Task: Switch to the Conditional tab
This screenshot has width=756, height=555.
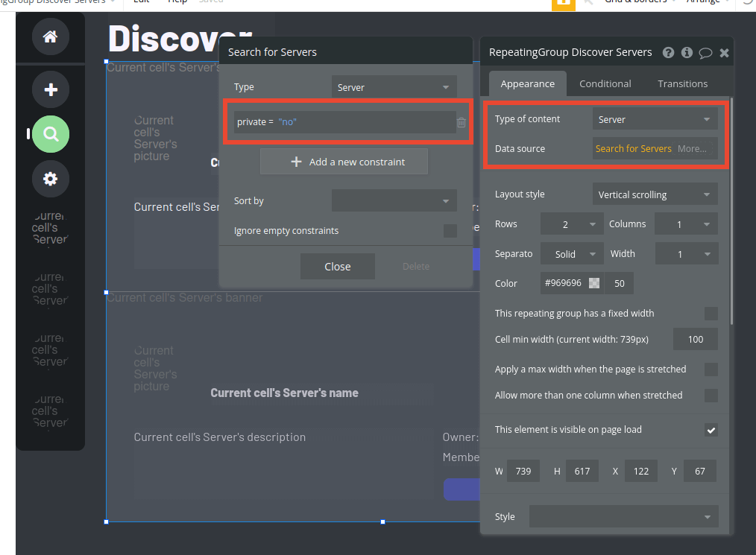Action: pyautogui.click(x=605, y=83)
